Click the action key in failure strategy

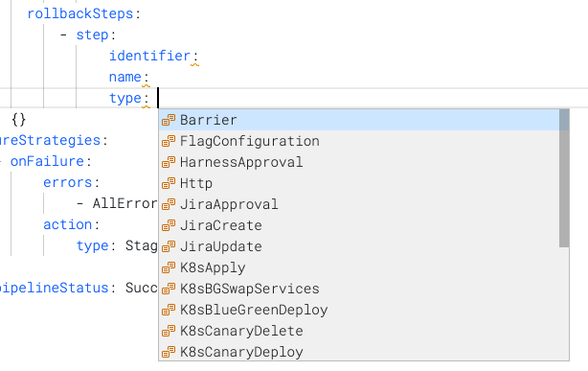[67, 224]
